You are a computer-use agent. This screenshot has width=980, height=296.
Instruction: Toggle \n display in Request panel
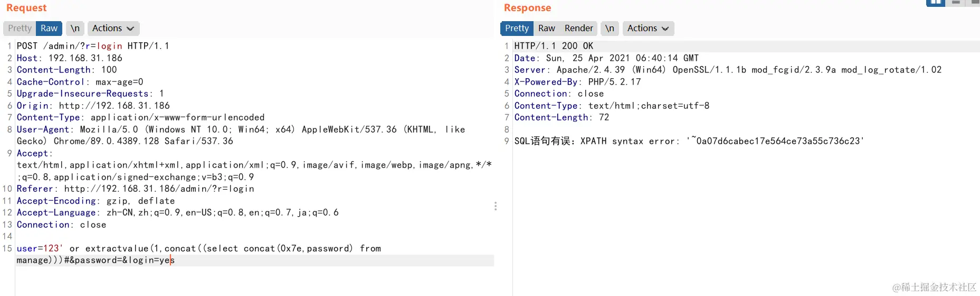click(x=75, y=28)
